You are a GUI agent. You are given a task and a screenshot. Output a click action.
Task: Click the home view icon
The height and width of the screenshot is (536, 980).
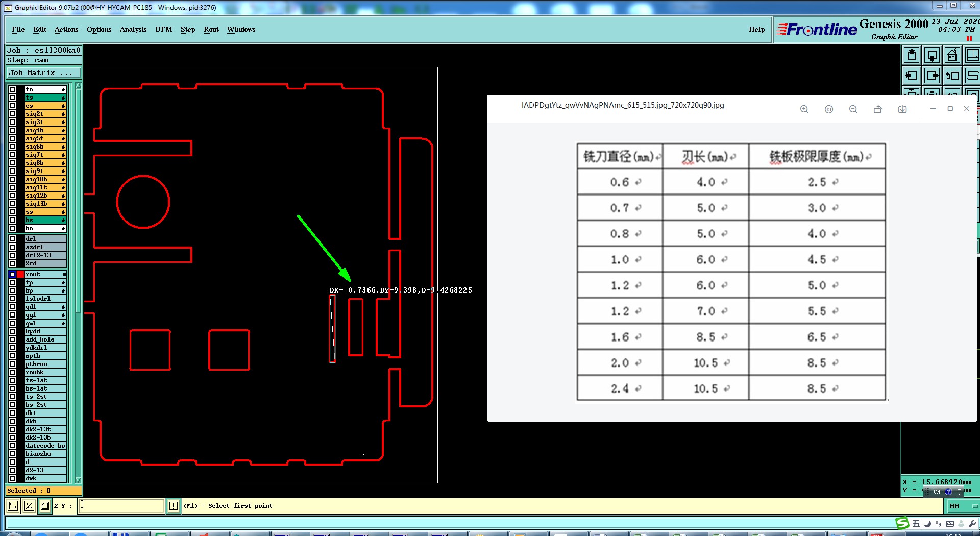point(952,55)
